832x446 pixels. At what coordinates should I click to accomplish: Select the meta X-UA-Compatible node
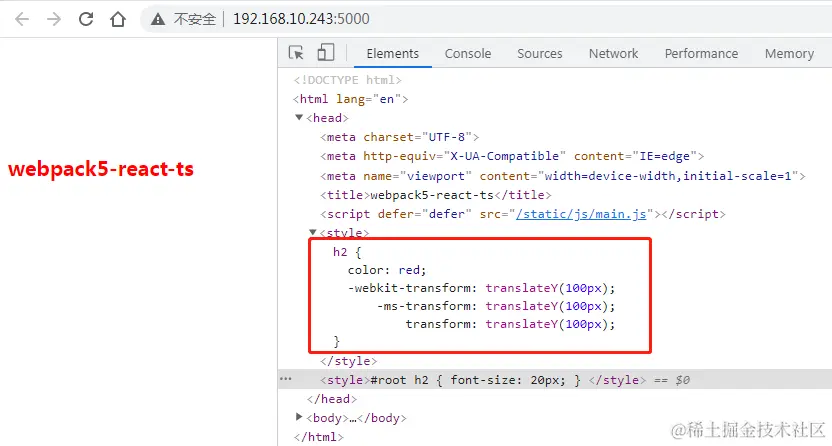512,156
